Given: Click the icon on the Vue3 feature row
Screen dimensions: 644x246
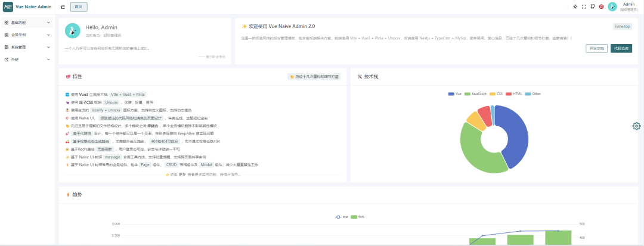Looking at the screenshot, I should click(67, 95).
